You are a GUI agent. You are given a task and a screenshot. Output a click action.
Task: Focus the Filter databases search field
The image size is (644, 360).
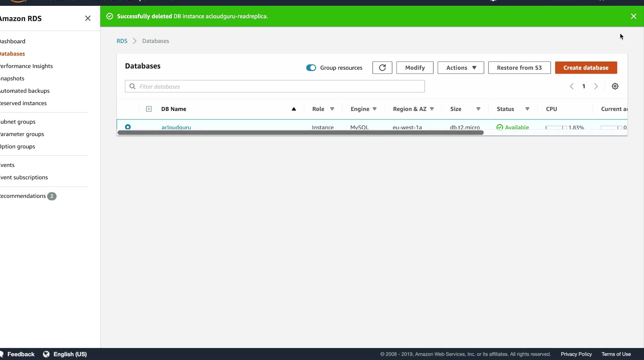275,86
